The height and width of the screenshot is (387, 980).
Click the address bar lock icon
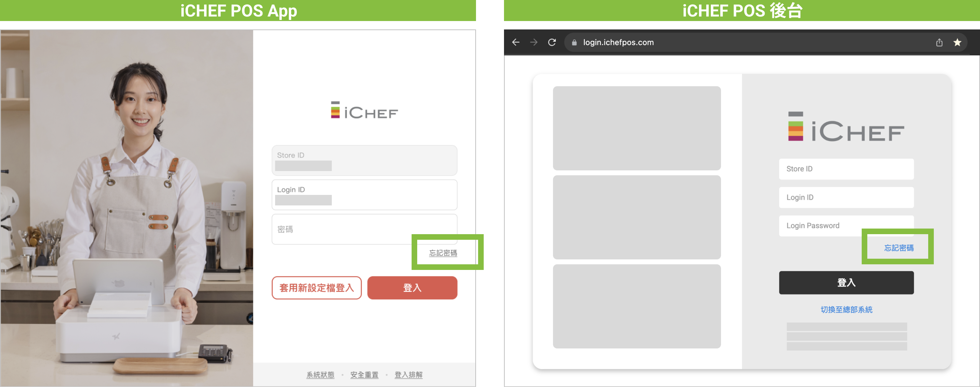(x=574, y=43)
